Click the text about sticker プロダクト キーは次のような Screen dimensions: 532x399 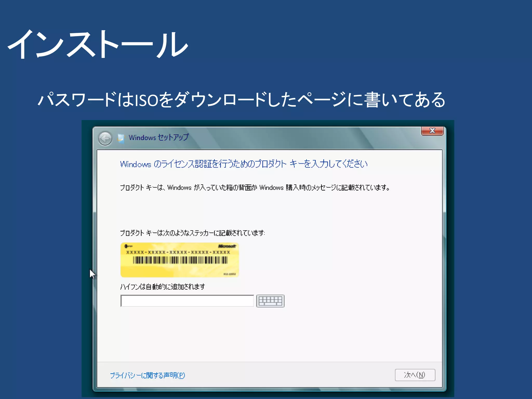192,233
